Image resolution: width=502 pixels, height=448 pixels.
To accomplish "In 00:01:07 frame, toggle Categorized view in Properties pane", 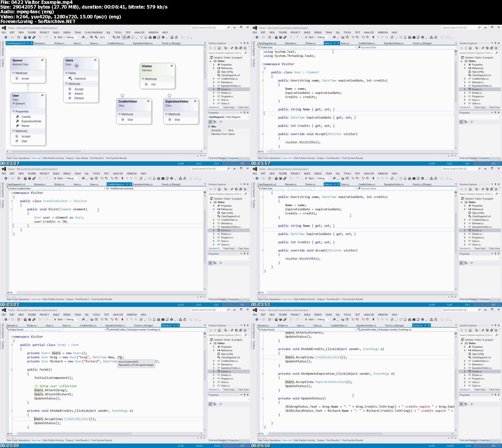I will click(210, 122).
